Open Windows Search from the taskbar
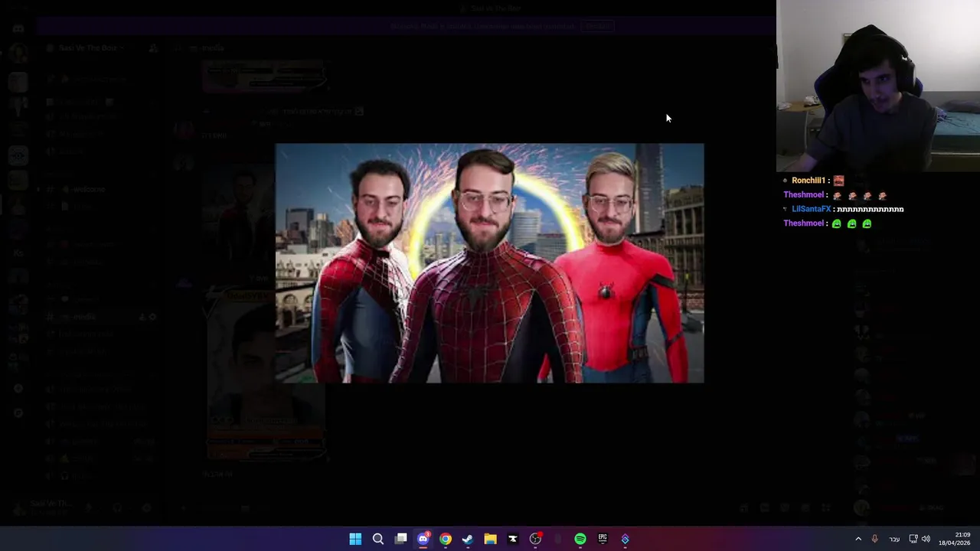The width and height of the screenshot is (980, 551). click(377, 539)
